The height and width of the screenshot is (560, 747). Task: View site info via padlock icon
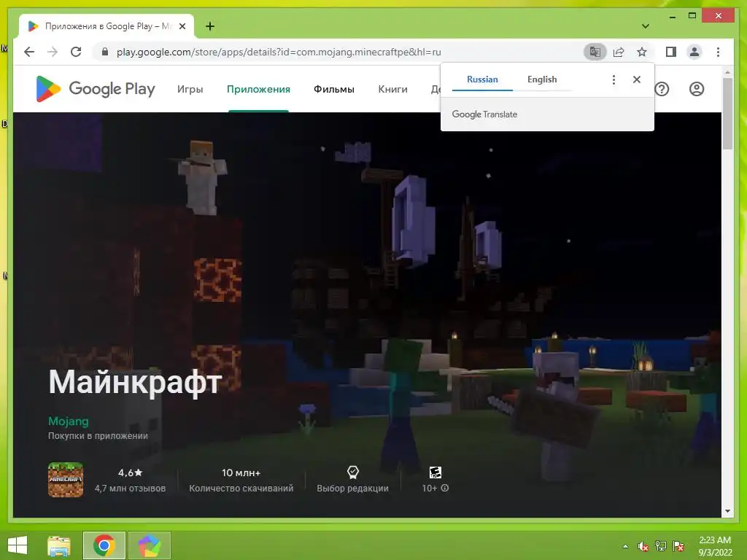[x=105, y=52]
